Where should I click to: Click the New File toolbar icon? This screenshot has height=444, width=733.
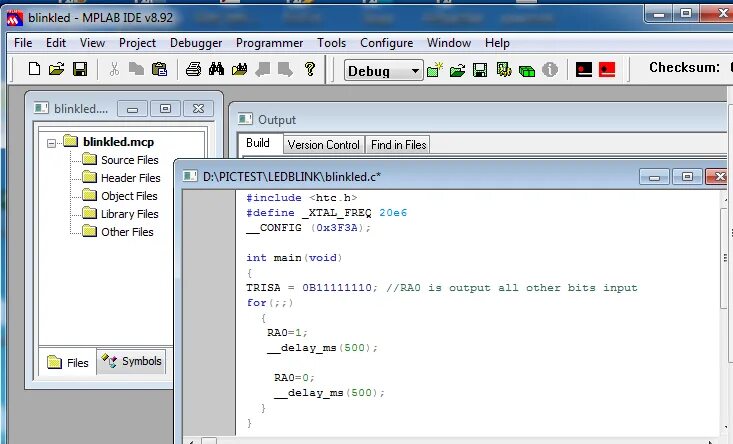[34, 69]
